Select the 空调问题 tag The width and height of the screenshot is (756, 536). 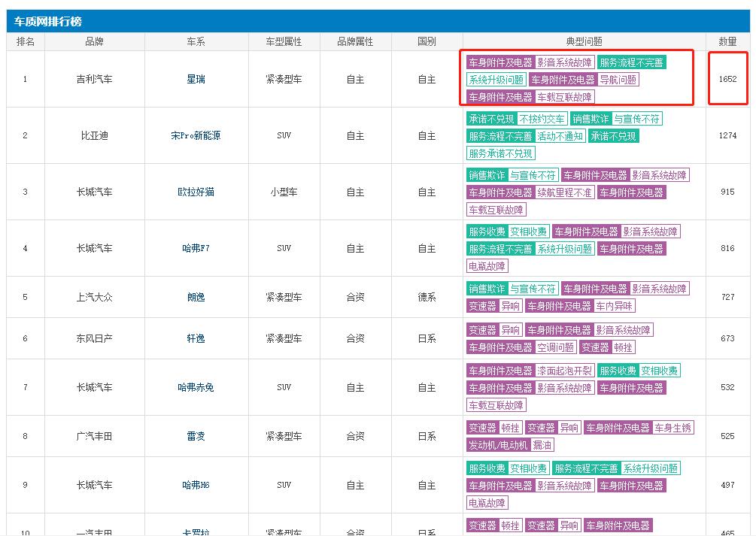point(555,347)
